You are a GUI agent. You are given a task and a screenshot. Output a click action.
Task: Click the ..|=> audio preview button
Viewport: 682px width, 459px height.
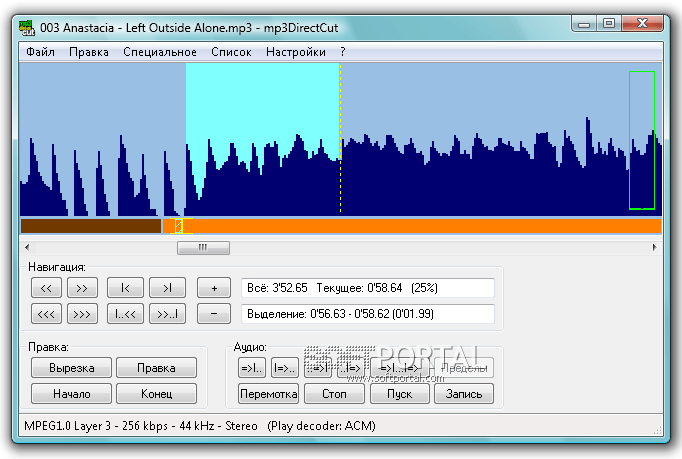point(351,368)
